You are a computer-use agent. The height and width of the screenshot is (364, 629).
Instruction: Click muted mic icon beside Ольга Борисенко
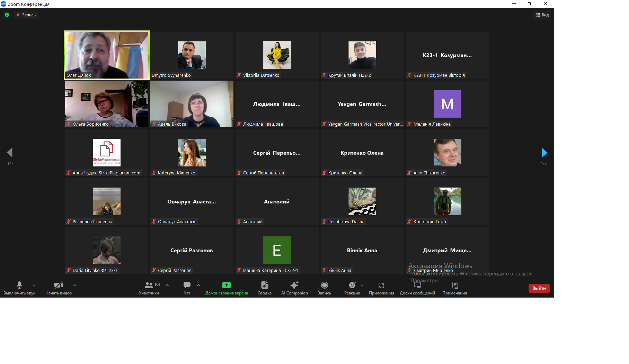69,124
